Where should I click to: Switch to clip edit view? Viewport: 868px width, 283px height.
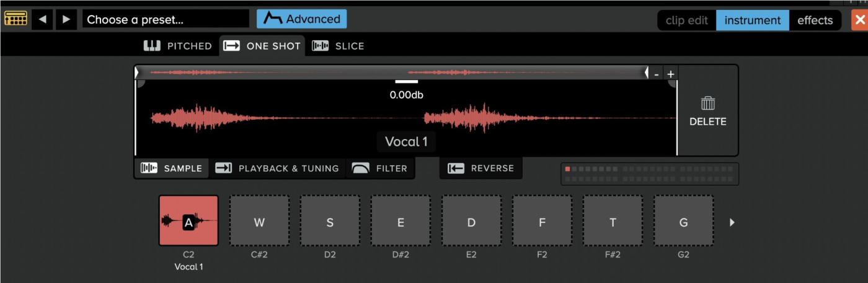tap(686, 20)
